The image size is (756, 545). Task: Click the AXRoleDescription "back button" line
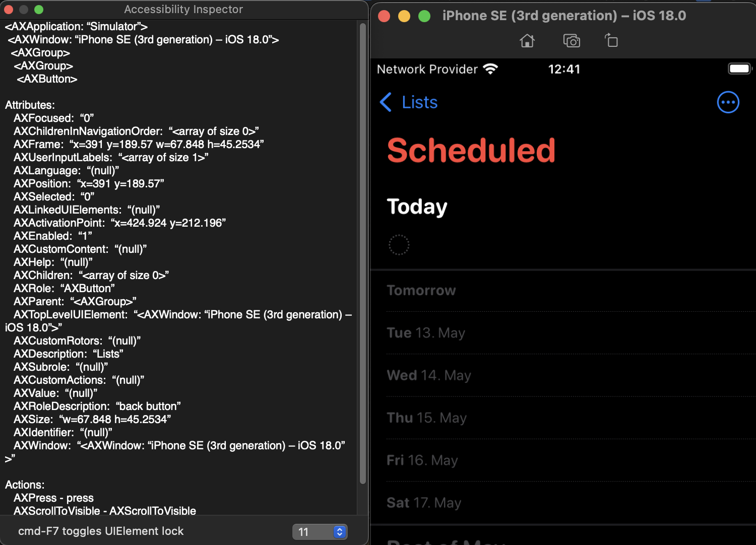[97, 406]
